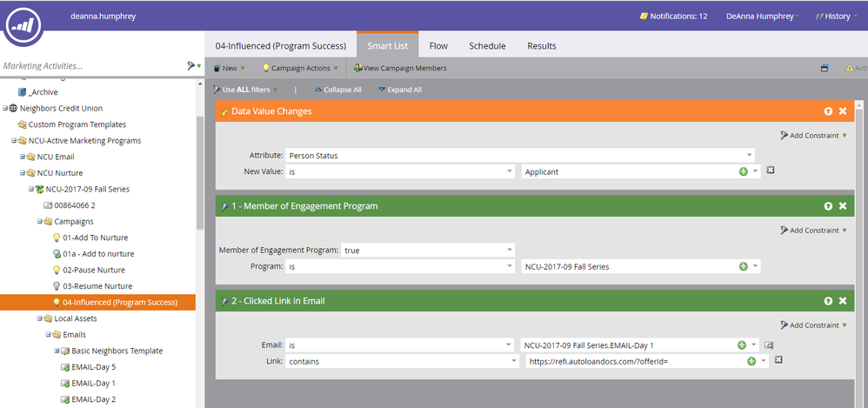The height and width of the screenshot is (408, 868).
Task: Move Data Value Changes trigger up
Action: coord(828,111)
